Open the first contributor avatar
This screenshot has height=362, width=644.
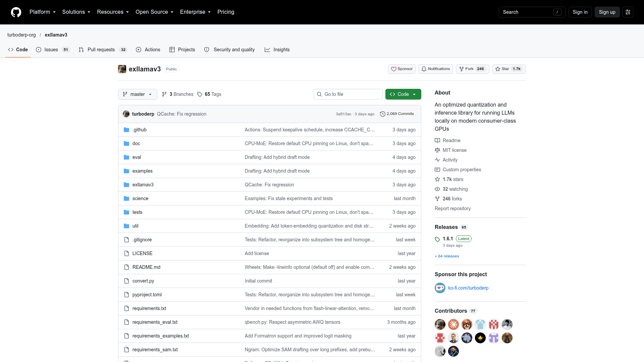pos(440,324)
